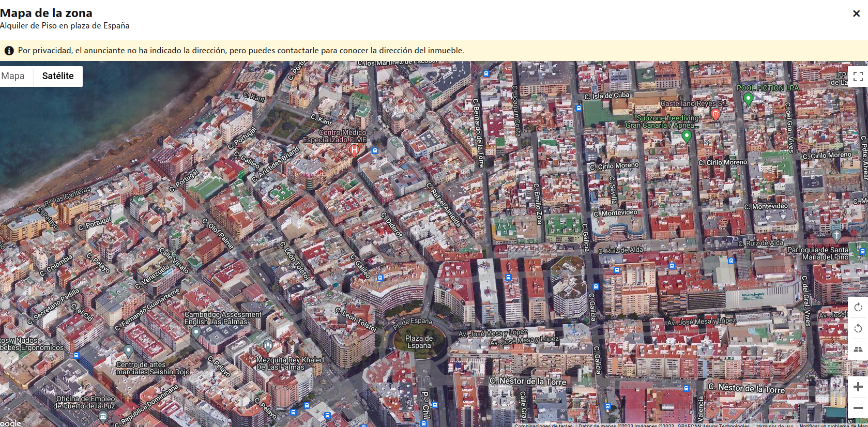Image resolution: width=868 pixels, height=427 pixels.
Task: Select the POOL FICTION LPA label
Action: (x=768, y=88)
